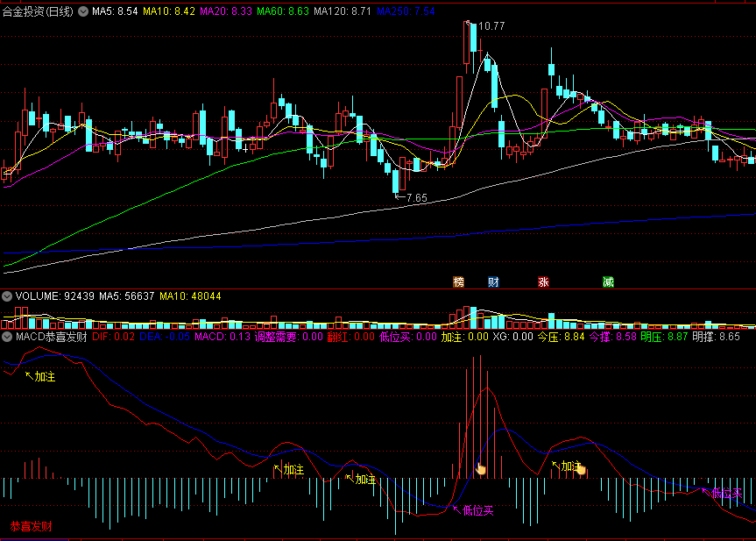This screenshot has height=541, width=756.
Task: Click the 涨 marker icon below the chart
Action: [543, 281]
